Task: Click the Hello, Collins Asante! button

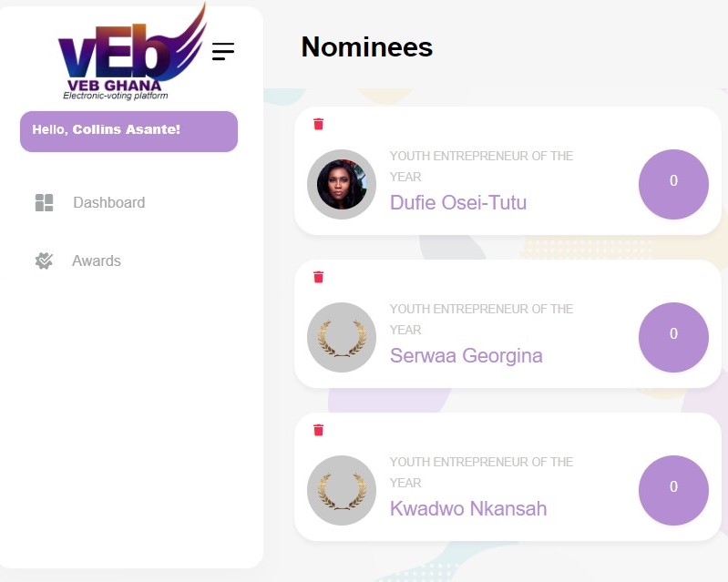Action: click(128, 131)
